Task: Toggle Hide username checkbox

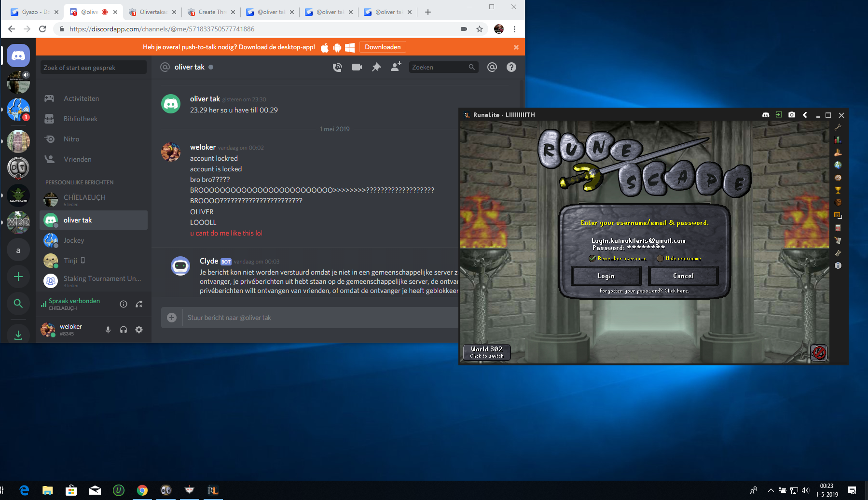Action: (x=660, y=258)
